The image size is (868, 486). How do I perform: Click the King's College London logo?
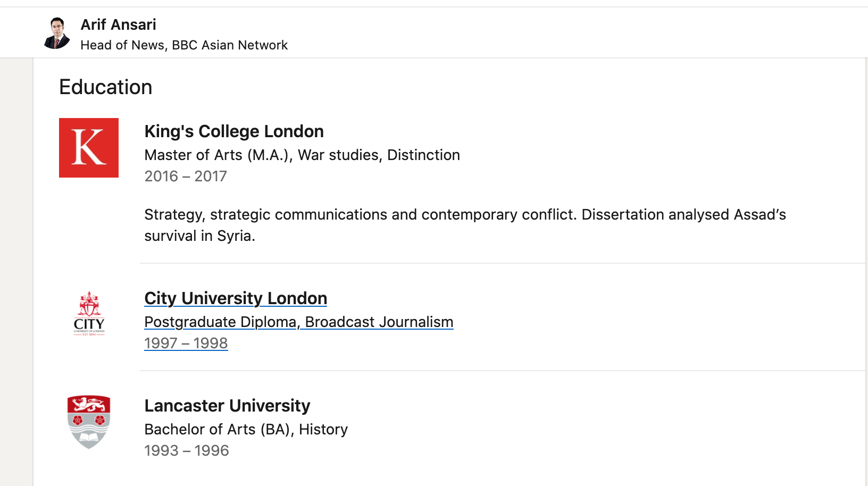89,148
